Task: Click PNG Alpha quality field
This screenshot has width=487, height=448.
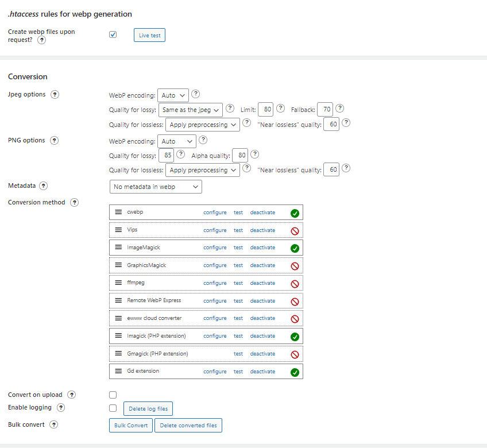Action: tap(240, 155)
